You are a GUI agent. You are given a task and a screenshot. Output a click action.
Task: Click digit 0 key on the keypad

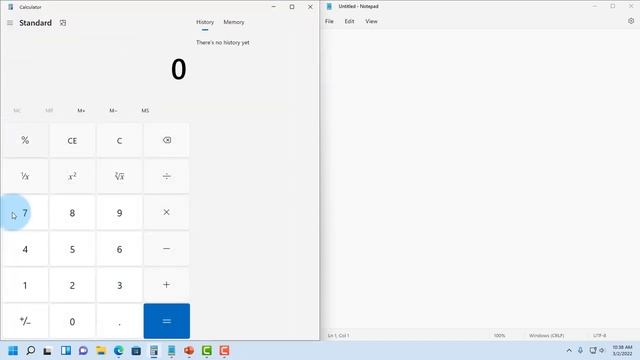72,321
